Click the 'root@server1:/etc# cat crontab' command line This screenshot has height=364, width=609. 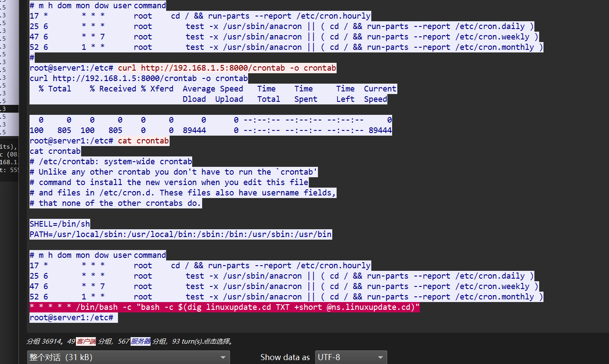pyautogui.click(x=99, y=141)
